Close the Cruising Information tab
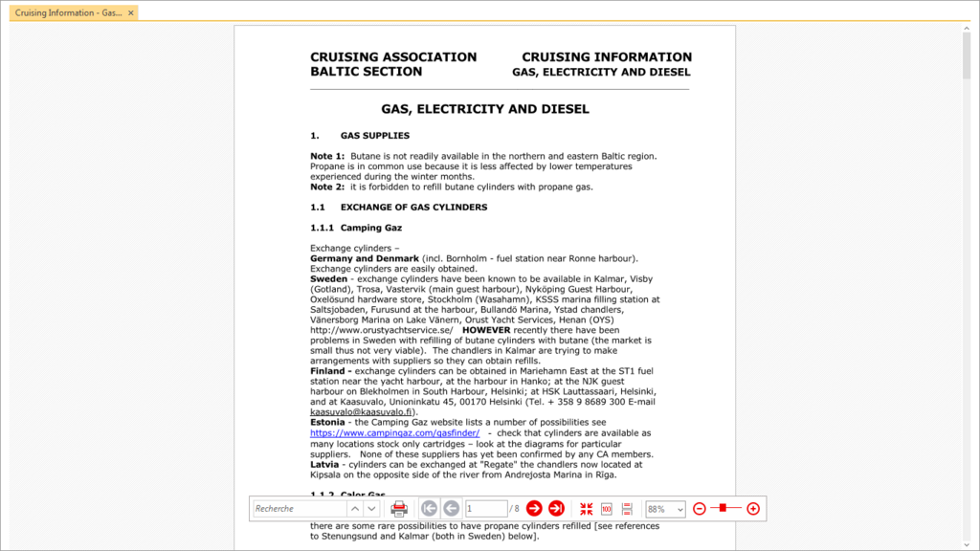This screenshot has height=551, width=980. (130, 12)
